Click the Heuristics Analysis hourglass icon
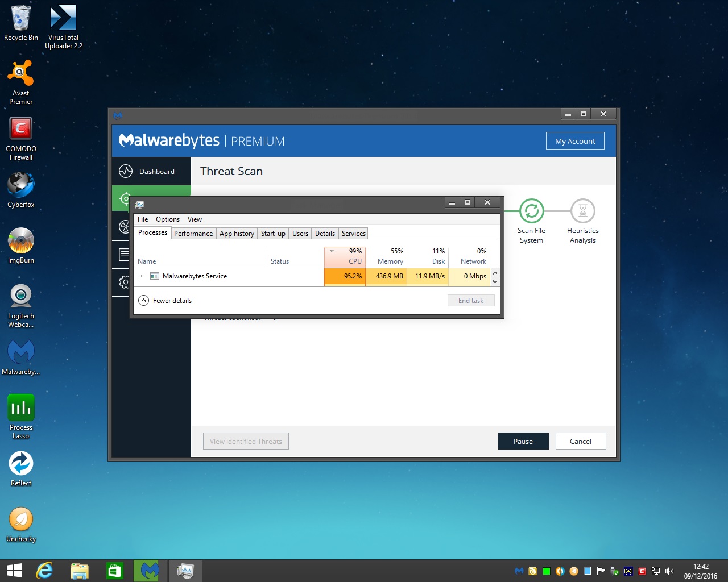This screenshot has width=728, height=582. tap(582, 211)
